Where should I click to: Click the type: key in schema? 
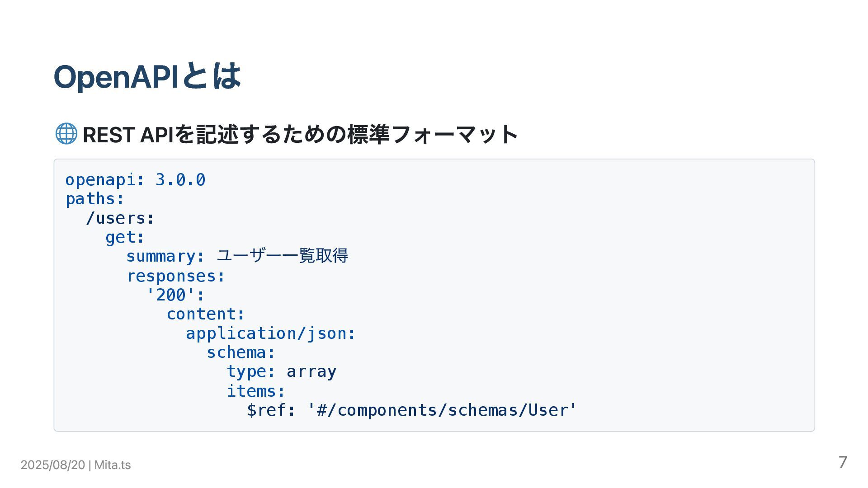[x=251, y=371]
